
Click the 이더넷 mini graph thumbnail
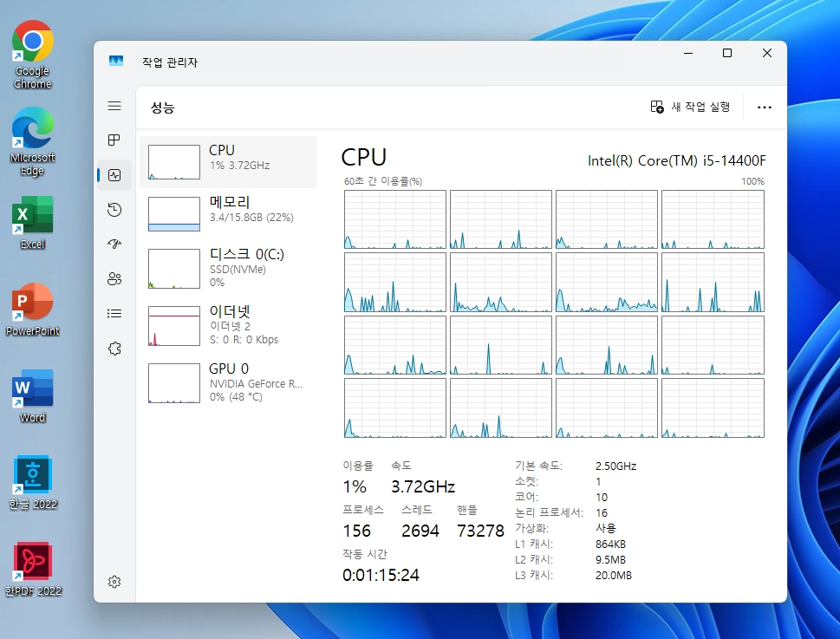174,326
